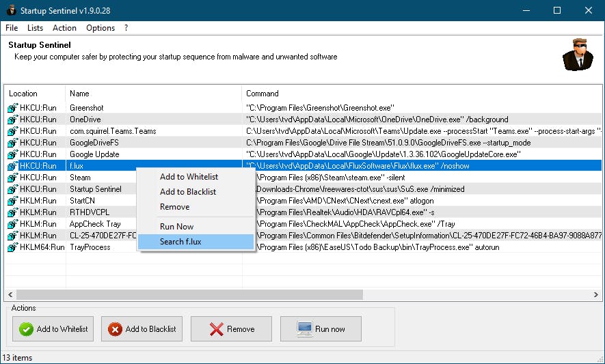605x364 pixels.
Task: Click the Steam row icon
Action: point(13,178)
